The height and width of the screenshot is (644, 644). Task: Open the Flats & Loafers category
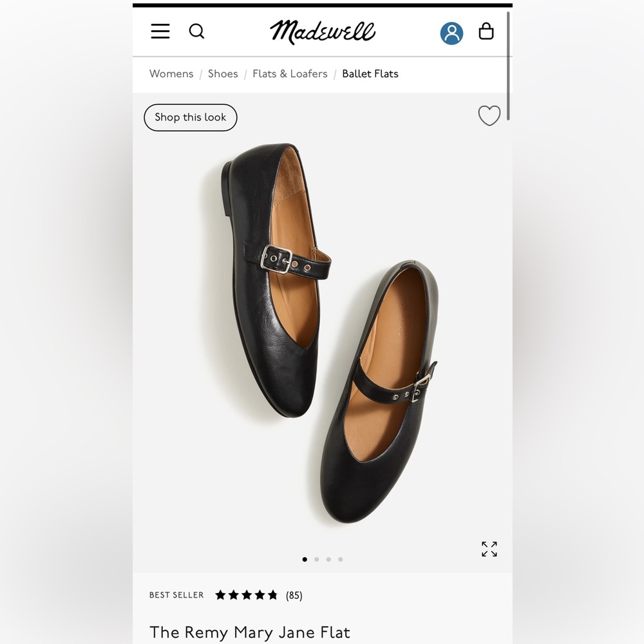tap(290, 73)
